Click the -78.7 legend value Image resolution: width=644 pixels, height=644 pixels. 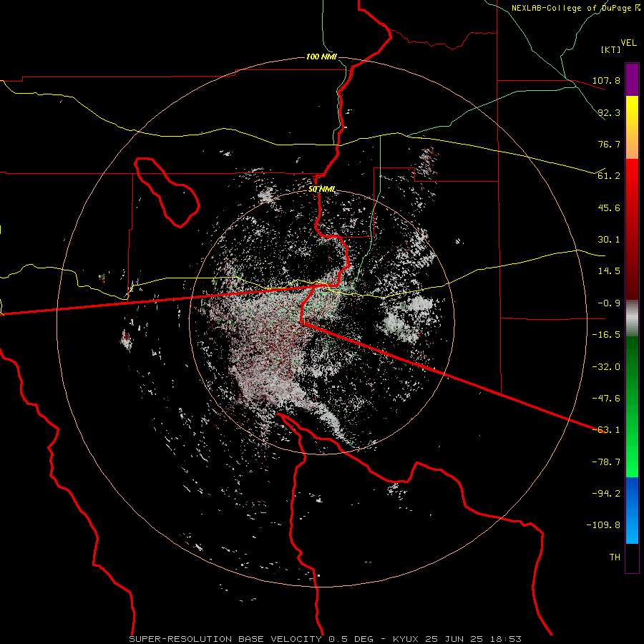coord(606,462)
